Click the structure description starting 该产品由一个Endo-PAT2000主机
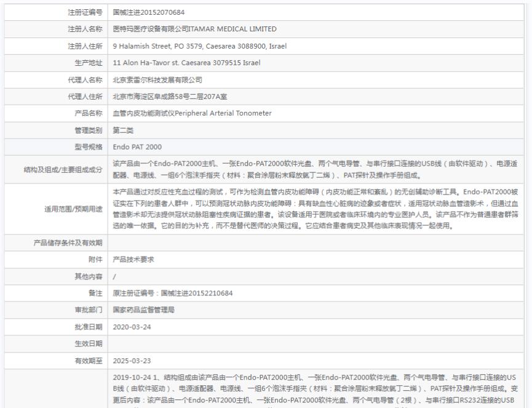This screenshot has width=532, height=408. [x=315, y=169]
